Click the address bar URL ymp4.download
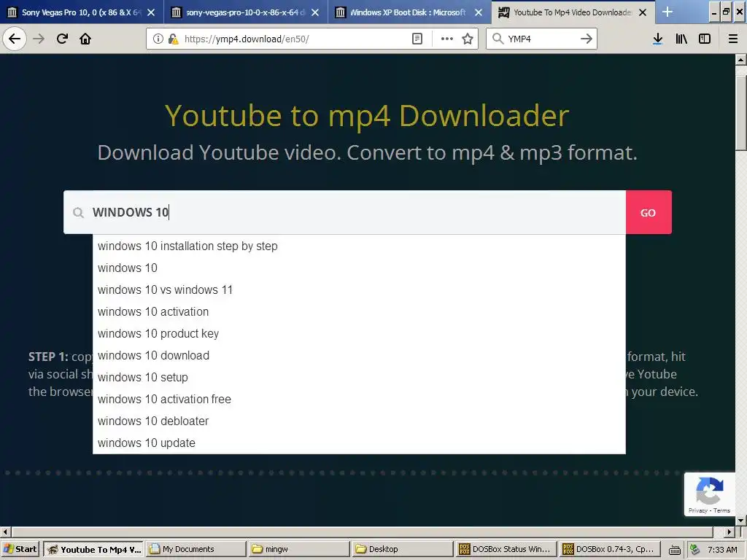Image resolution: width=747 pixels, height=560 pixels. pyautogui.click(x=247, y=39)
